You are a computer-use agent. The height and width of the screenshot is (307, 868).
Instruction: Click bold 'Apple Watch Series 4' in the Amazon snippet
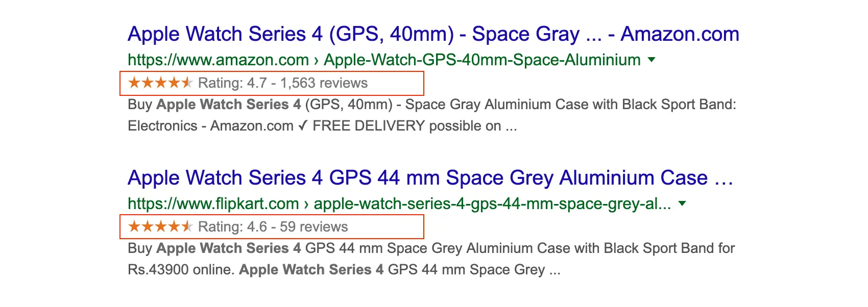click(x=228, y=105)
